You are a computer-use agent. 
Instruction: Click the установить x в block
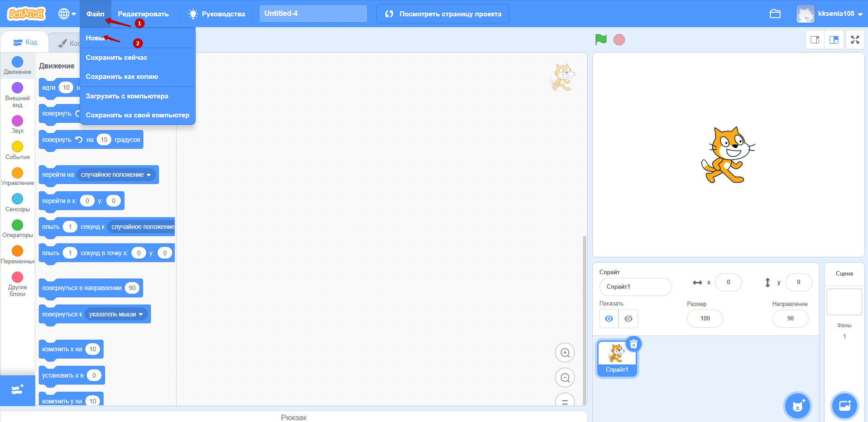tap(72, 375)
